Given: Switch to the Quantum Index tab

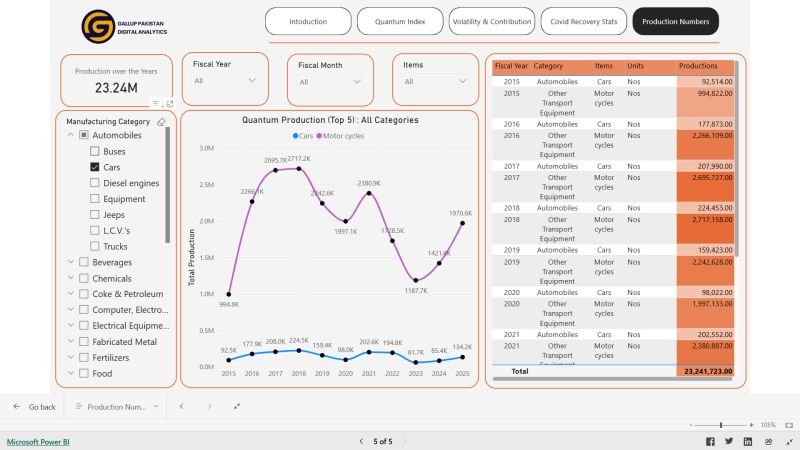Looking at the screenshot, I should pyautogui.click(x=399, y=21).
